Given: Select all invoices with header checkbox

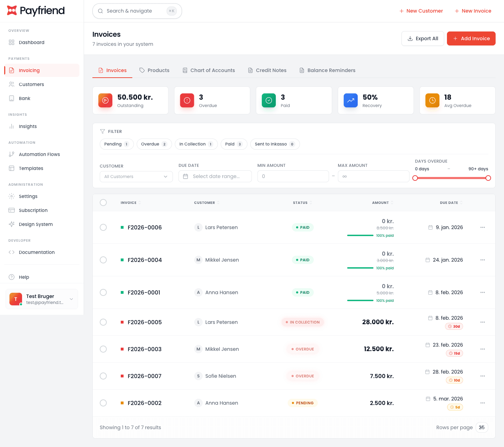Looking at the screenshot, I should 103,203.
